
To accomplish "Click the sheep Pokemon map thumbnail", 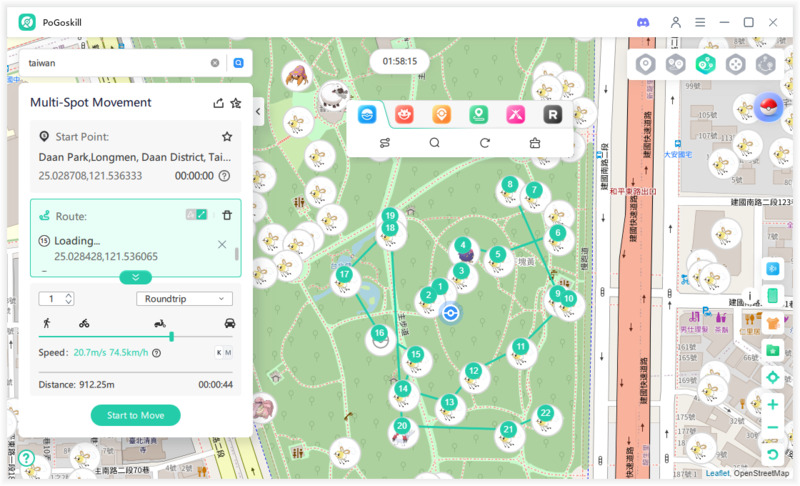I will 334,97.
